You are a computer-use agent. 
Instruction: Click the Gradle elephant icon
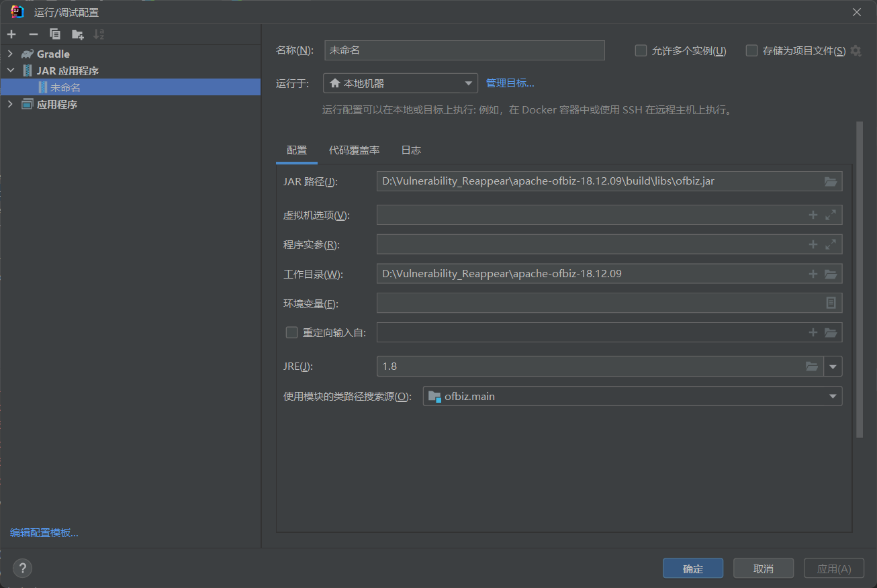pyautogui.click(x=27, y=54)
